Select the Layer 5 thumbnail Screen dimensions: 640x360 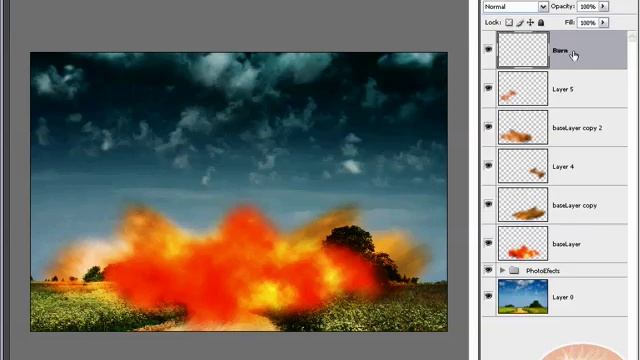tap(523, 89)
